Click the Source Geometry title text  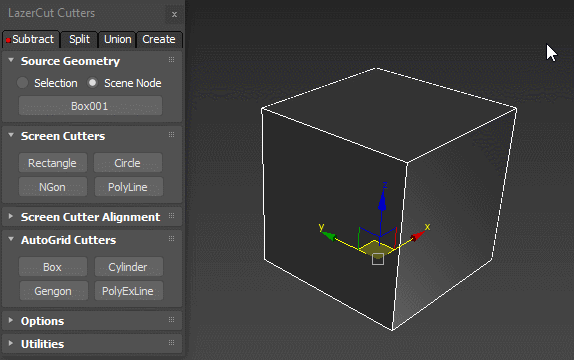(70, 61)
